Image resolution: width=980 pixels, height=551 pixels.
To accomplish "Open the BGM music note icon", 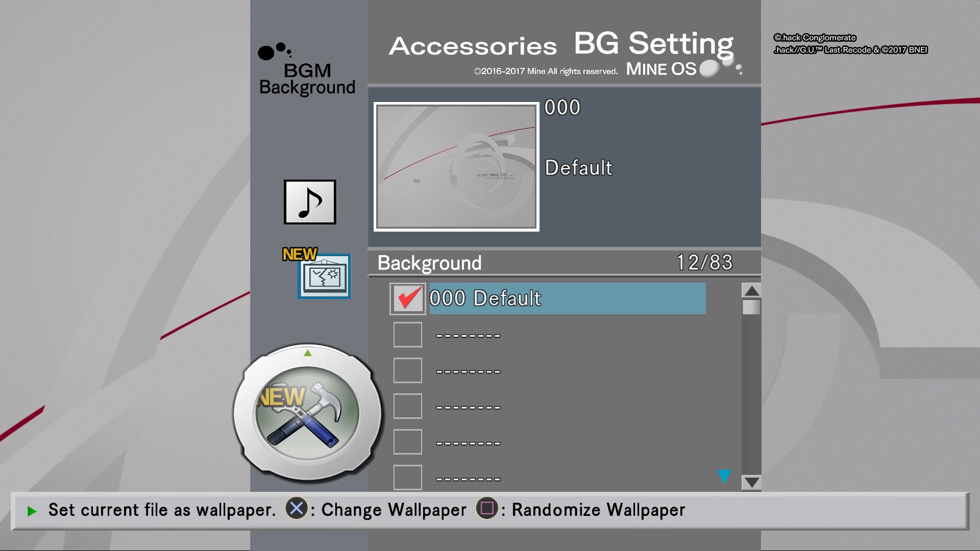I will 310,202.
